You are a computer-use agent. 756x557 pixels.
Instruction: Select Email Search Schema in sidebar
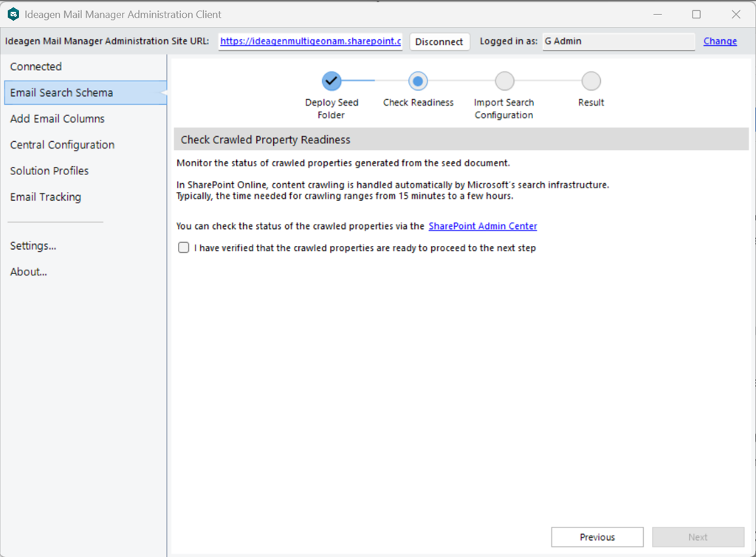85,92
